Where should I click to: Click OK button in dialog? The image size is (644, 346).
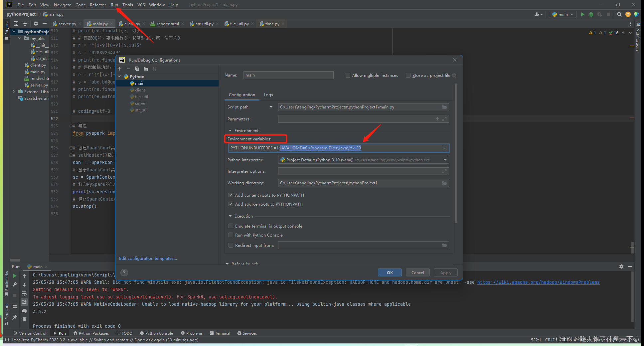coord(390,272)
